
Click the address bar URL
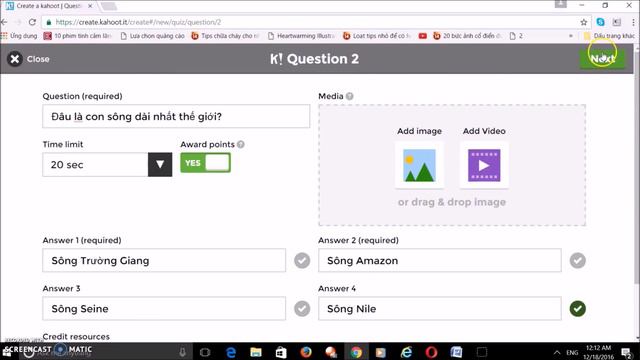tap(138, 22)
